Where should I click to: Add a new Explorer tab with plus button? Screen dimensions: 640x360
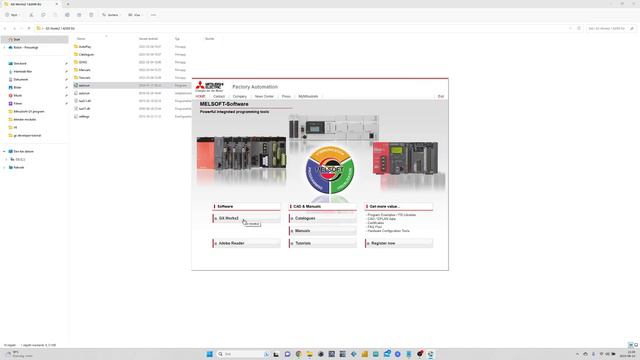point(68,4)
